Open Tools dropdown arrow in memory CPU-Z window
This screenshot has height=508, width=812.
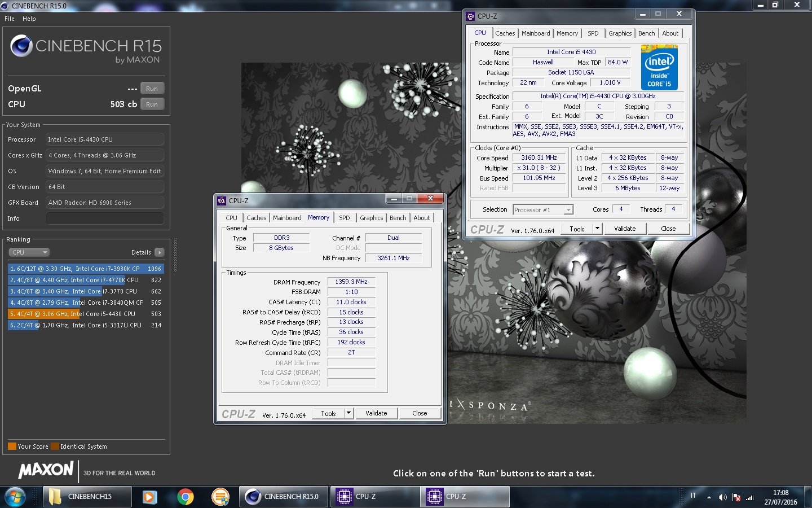click(348, 414)
